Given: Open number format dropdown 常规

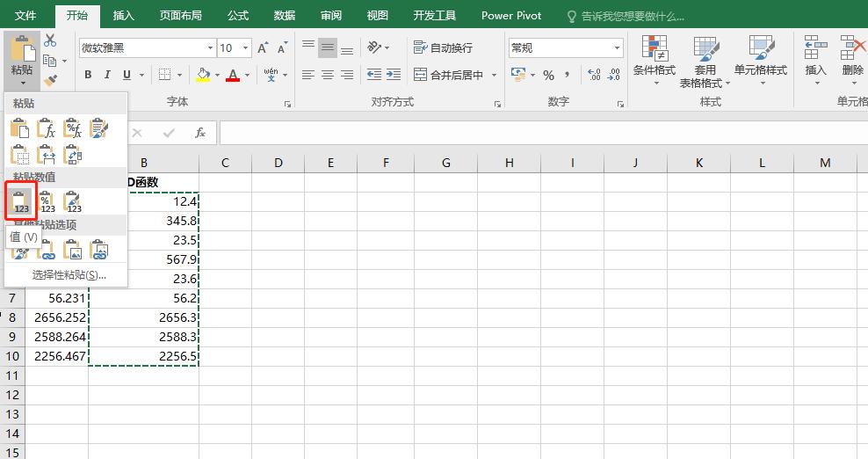Looking at the screenshot, I should (x=617, y=48).
